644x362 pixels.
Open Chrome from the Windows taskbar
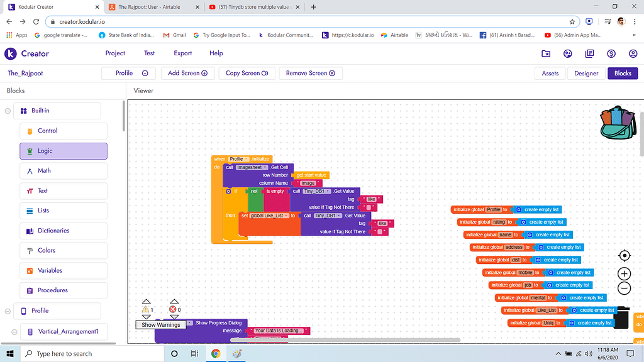[x=216, y=353]
